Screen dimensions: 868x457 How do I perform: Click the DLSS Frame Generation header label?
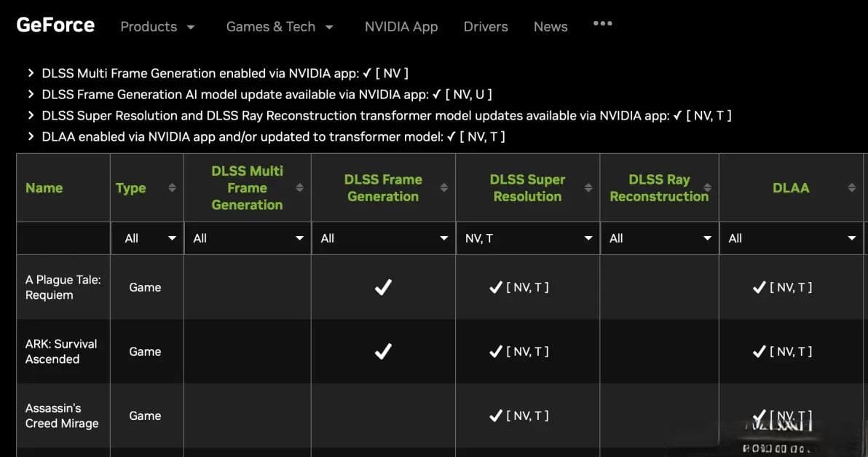(x=383, y=188)
